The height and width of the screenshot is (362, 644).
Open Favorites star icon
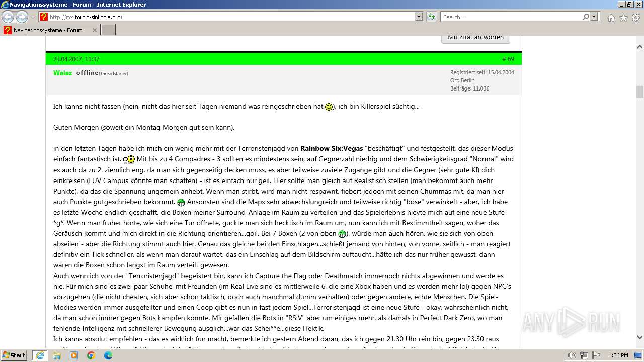(x=623, y=18)
